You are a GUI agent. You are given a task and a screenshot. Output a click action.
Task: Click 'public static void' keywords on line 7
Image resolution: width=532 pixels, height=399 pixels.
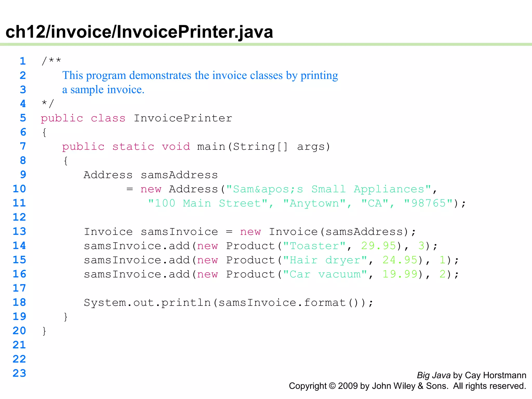[126, 147]
